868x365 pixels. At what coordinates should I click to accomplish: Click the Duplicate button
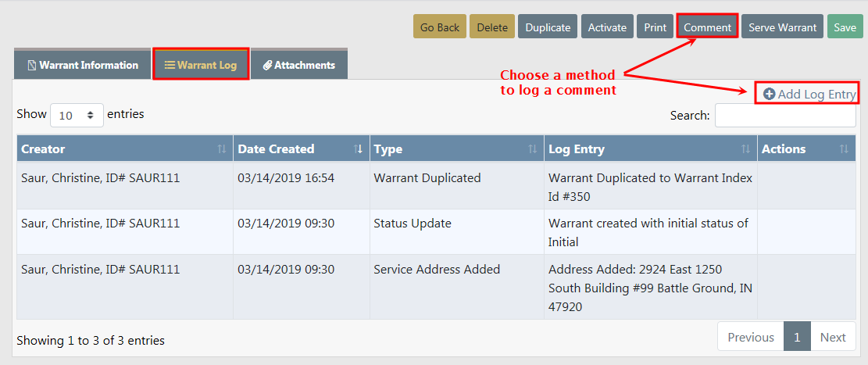pyautogui.click(x=548, y=27)
